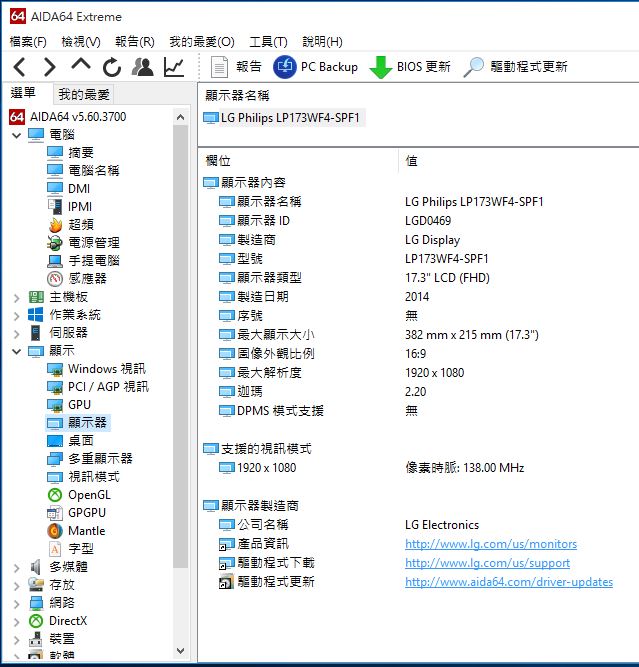Expand the 裝置 tree node
639x667 pixels.
[x=17, y=640]
